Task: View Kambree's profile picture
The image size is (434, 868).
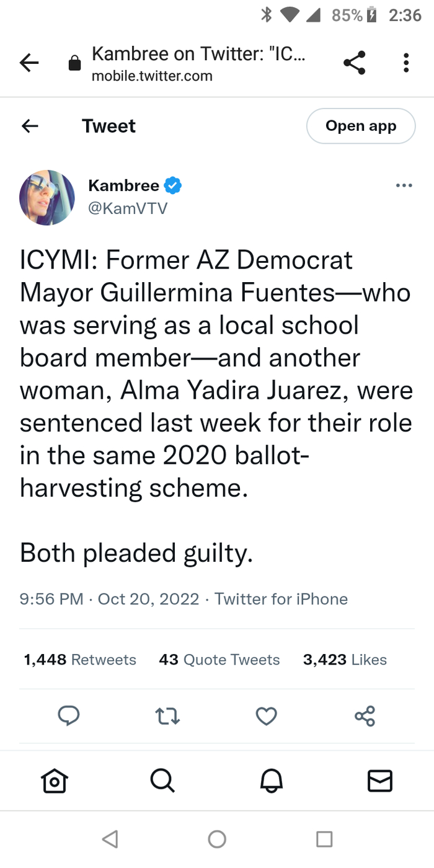Action: 47,197
